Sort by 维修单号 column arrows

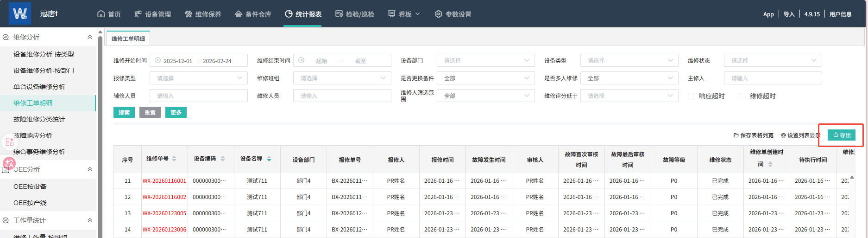click(x=174, y=159)
